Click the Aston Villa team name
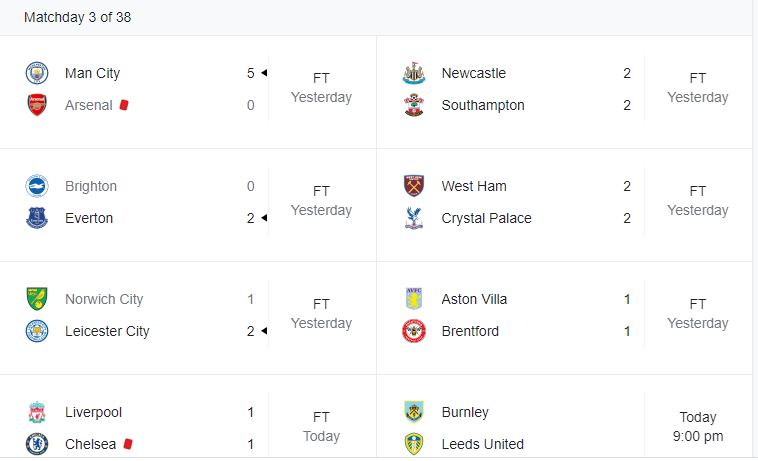Viewport: 758px width, 461px height. pyautogui.click(x=474, y=299)
